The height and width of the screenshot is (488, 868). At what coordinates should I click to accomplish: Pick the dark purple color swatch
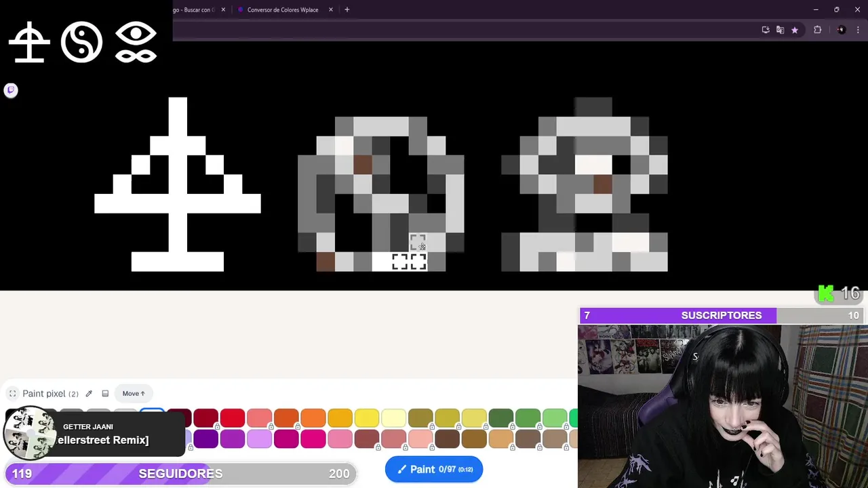[x=205, y=439]
